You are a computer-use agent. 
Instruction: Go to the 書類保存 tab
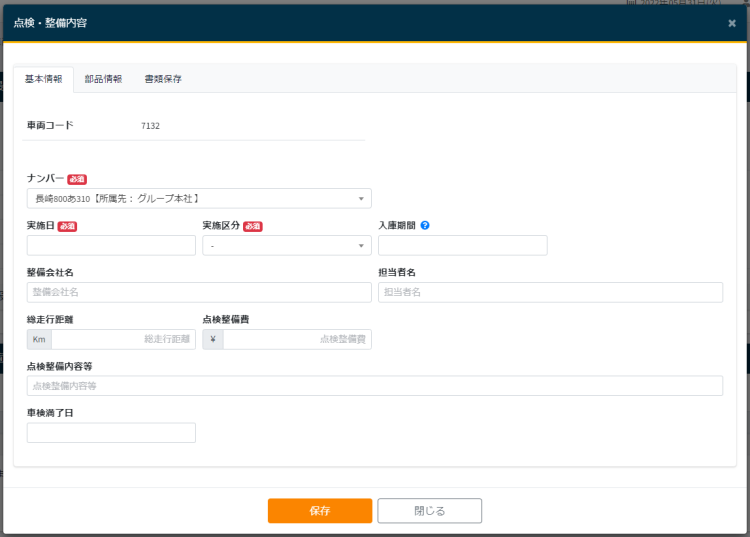click(x=163, y=79)
